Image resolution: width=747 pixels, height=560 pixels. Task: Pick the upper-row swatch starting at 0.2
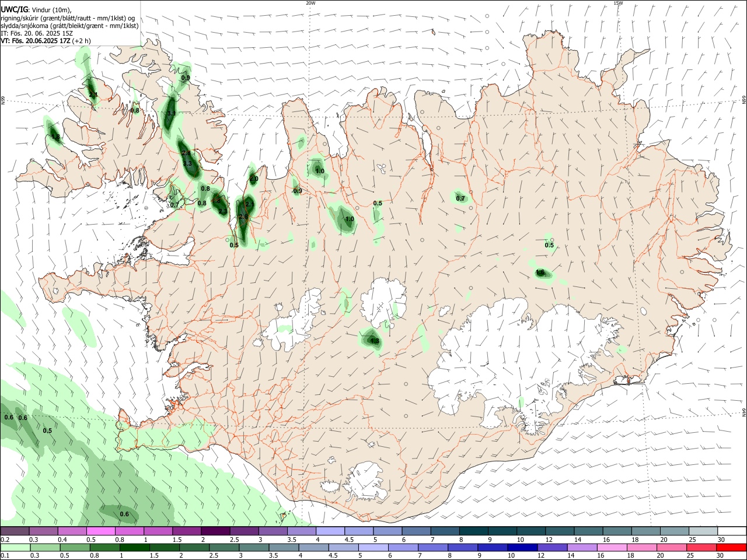pyautogui.click(x=15, y=531)
